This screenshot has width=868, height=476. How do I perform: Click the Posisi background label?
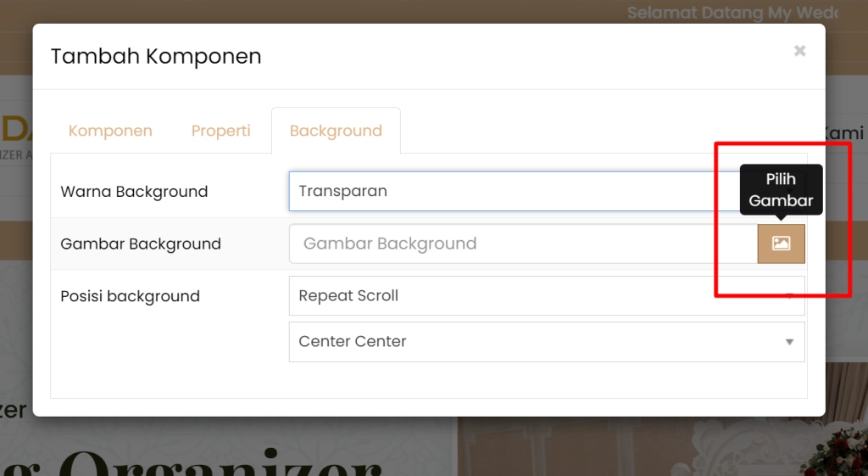[x=130, y=296]
